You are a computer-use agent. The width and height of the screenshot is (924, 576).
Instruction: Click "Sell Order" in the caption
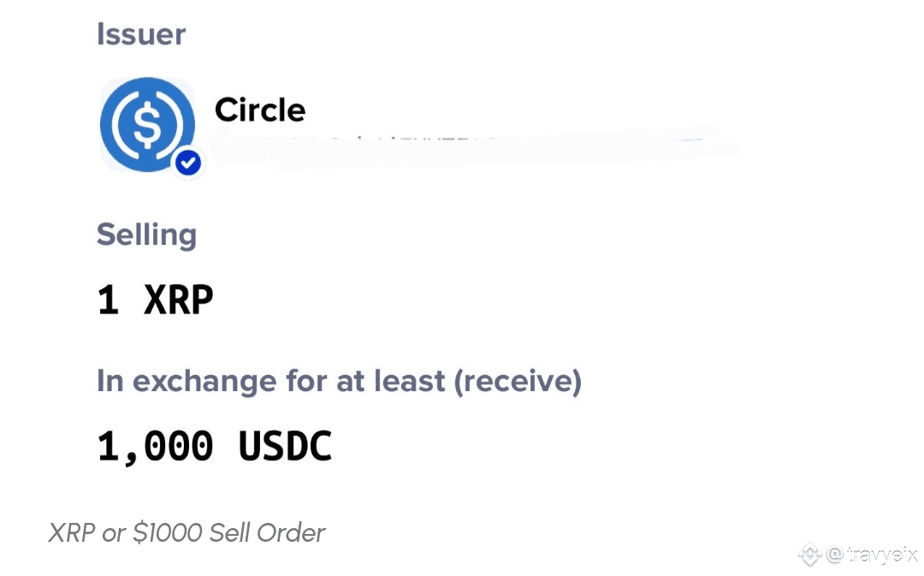click(x=269, y=533)
